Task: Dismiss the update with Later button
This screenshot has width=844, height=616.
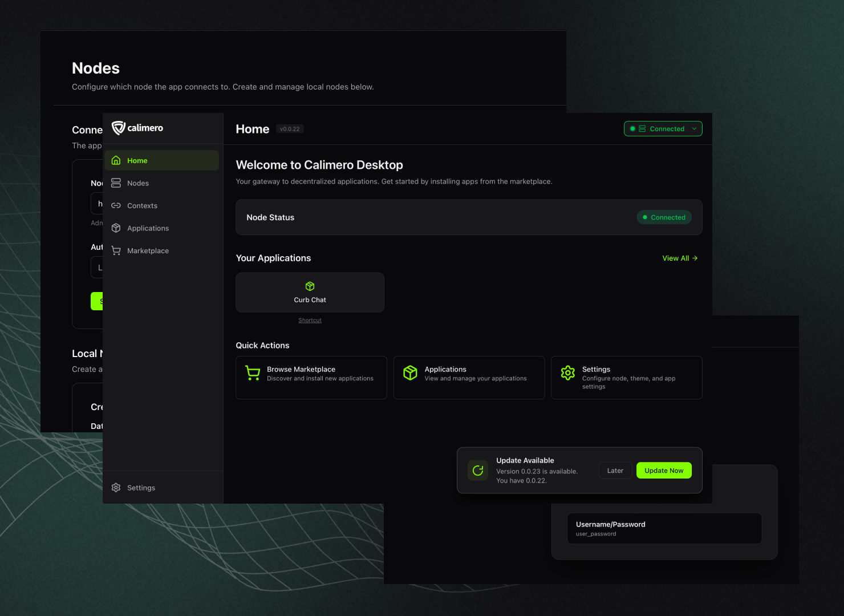Action: tap(615, 470)
